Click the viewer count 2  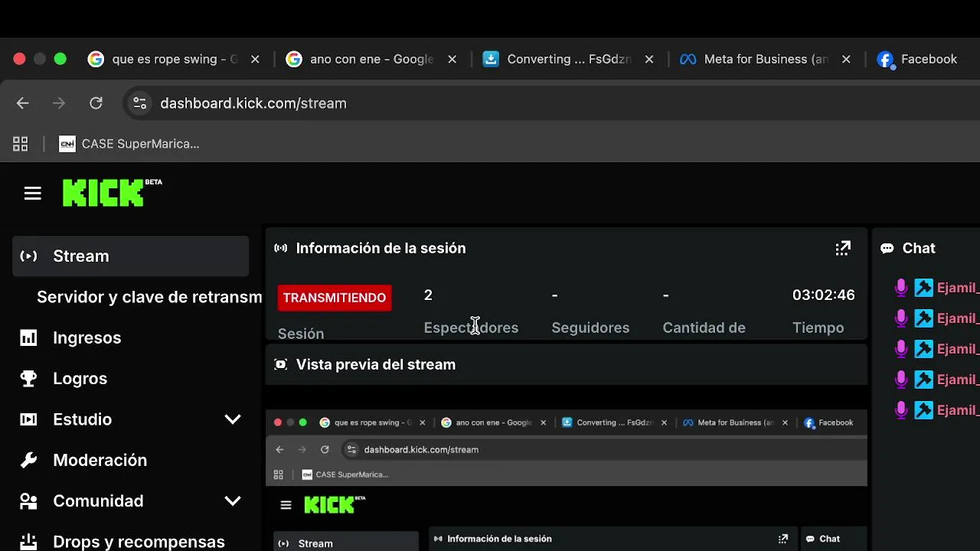tap(428, 295)
